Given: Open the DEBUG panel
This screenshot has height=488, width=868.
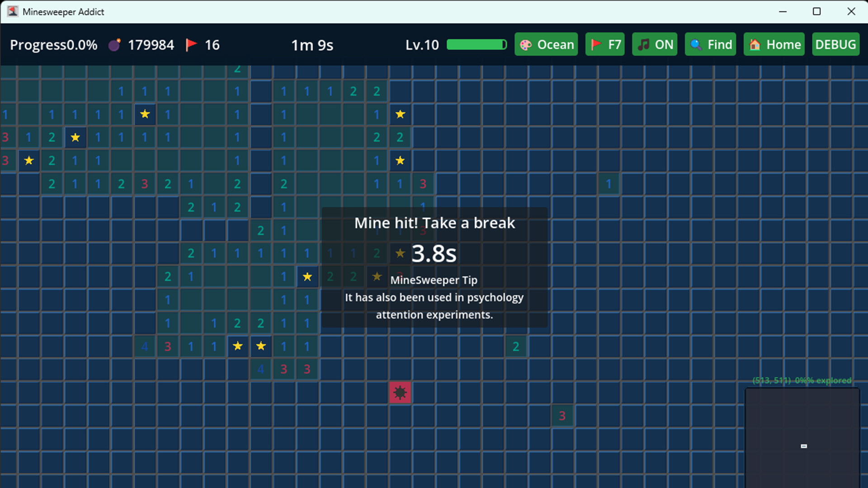Looking at the screenshot, I should [836, 44].
